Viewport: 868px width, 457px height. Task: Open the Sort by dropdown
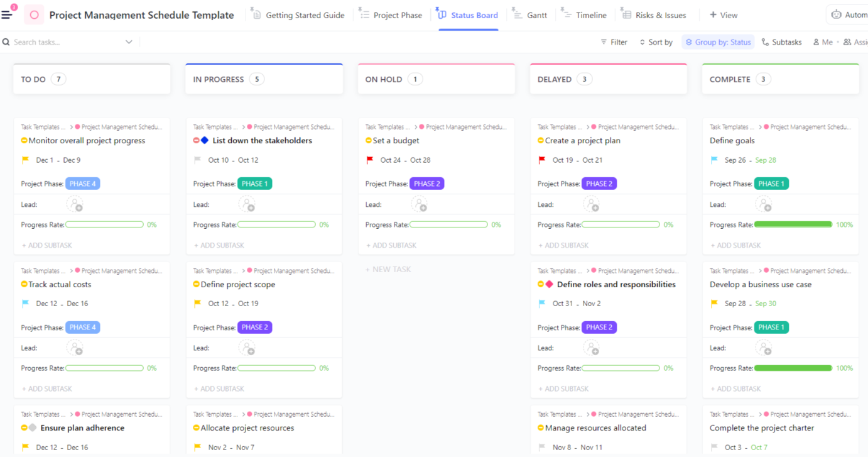[656, 41]
